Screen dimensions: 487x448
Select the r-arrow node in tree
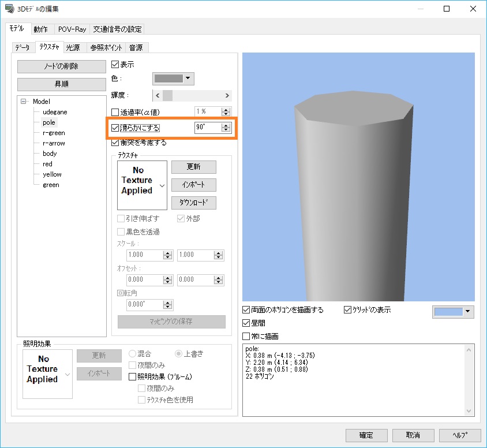[x=54, y=143]
